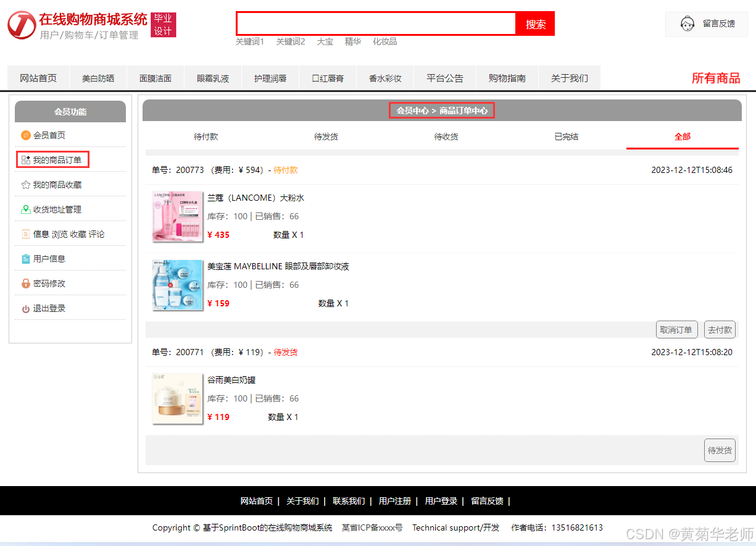756x546 pixels.
Task: Click footer link 用户登录
Action: (x=441, y=501)
